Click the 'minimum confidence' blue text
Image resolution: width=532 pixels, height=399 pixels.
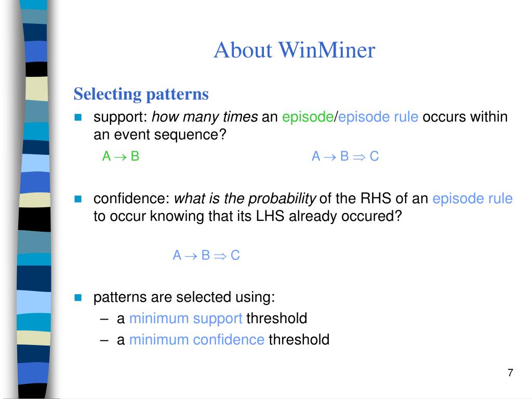pyautogui.click(x=197, y=340)
